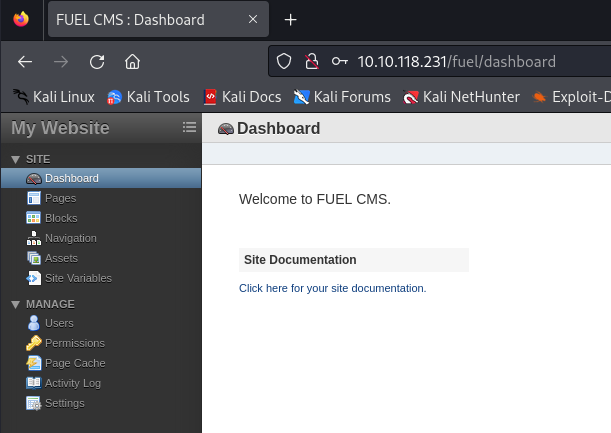Click the MANAGE section label

click(50, 304)
